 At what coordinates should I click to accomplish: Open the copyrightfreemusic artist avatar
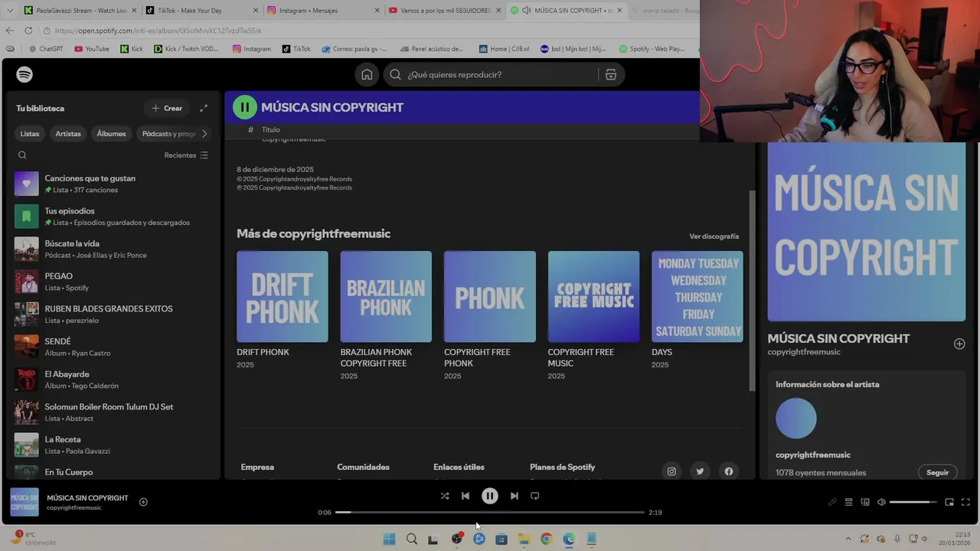[x=796, y=419]
